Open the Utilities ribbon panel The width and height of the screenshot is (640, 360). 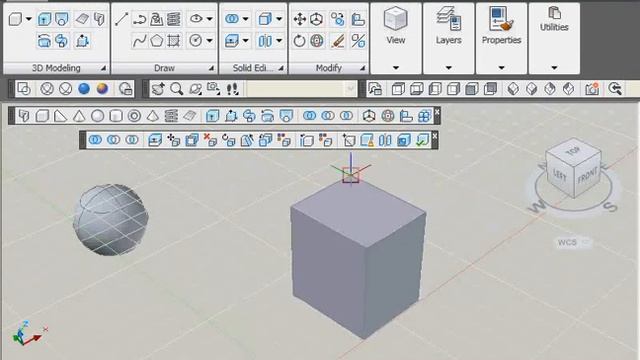point(554,38)
